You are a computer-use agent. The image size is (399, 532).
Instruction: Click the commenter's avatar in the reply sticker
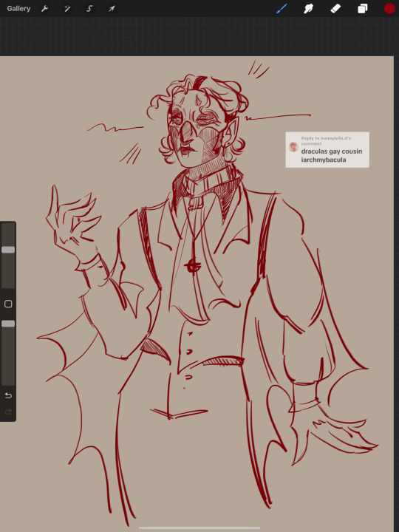pos(293,147)
